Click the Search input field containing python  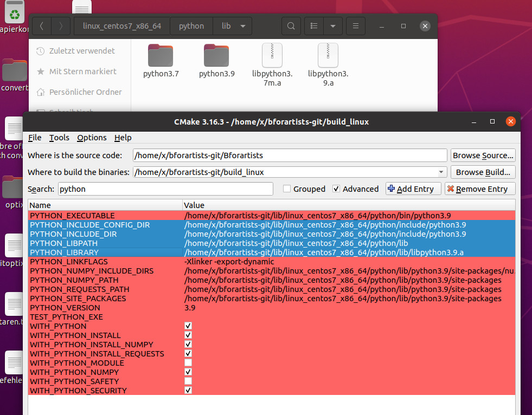point(165,189)
